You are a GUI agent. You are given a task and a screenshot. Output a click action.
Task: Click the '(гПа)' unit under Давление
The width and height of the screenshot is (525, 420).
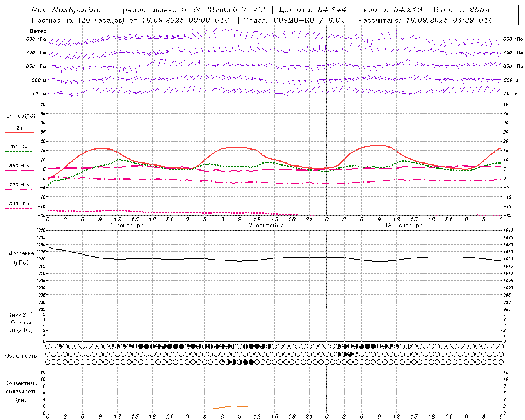[21, 263]
